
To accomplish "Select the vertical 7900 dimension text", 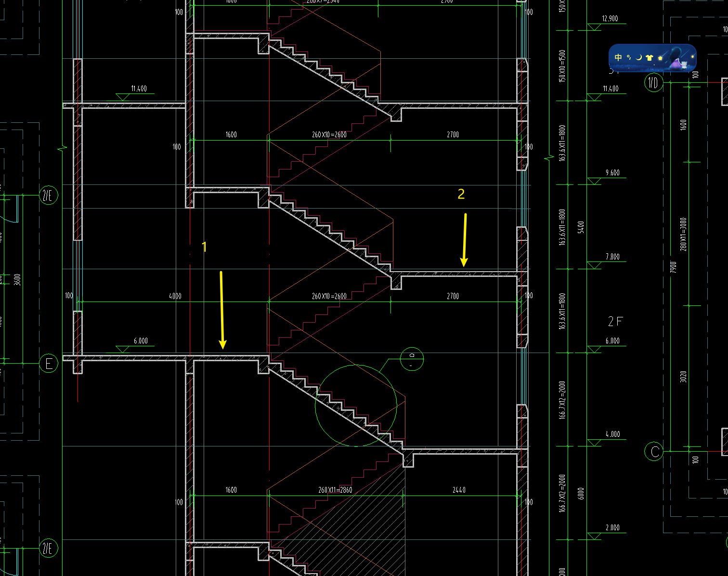I will pos(673,267).
